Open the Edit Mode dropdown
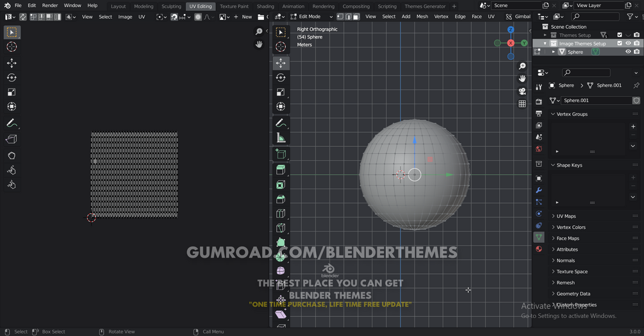The image size is (644, 336). coord(311,17)
